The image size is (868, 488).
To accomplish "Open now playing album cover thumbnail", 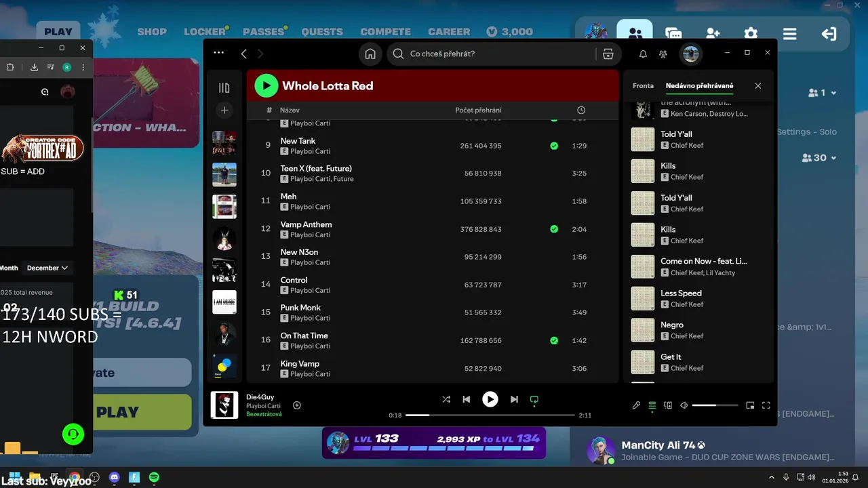I will pyautogui.click(x=224, y=405).
